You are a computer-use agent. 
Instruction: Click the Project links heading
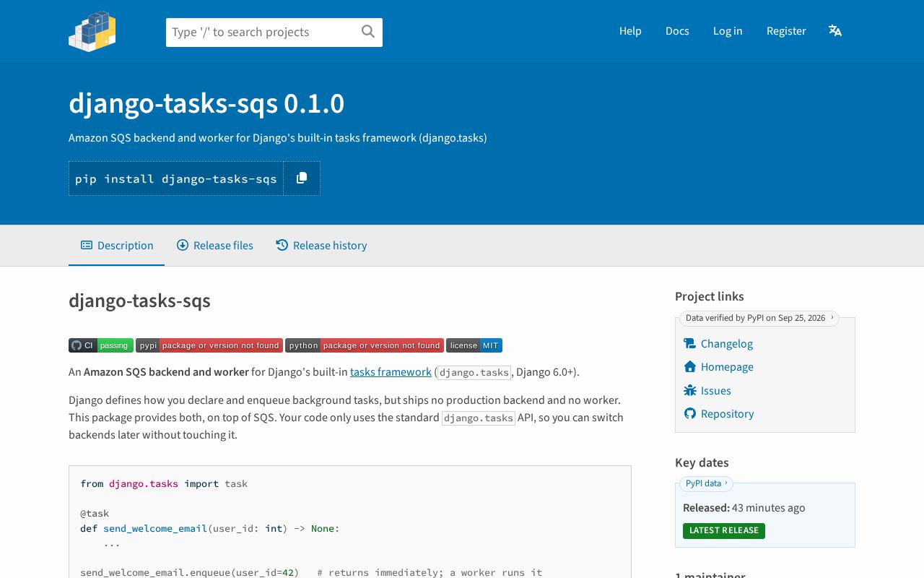point(710,296)
